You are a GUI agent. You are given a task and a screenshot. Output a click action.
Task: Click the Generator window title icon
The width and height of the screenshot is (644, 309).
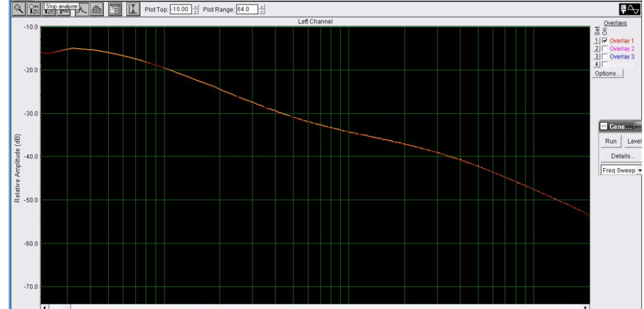pos(603,126)
